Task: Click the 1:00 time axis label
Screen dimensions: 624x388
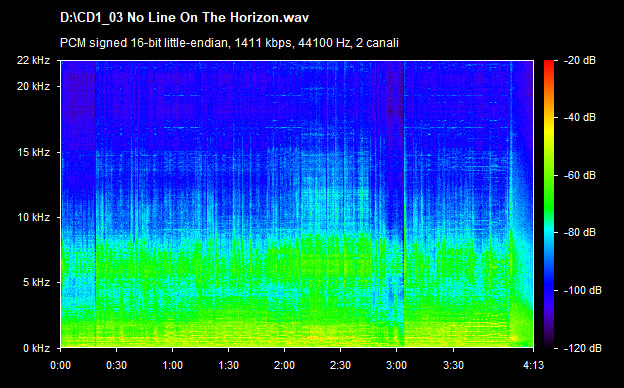Action: pos(172,365)
